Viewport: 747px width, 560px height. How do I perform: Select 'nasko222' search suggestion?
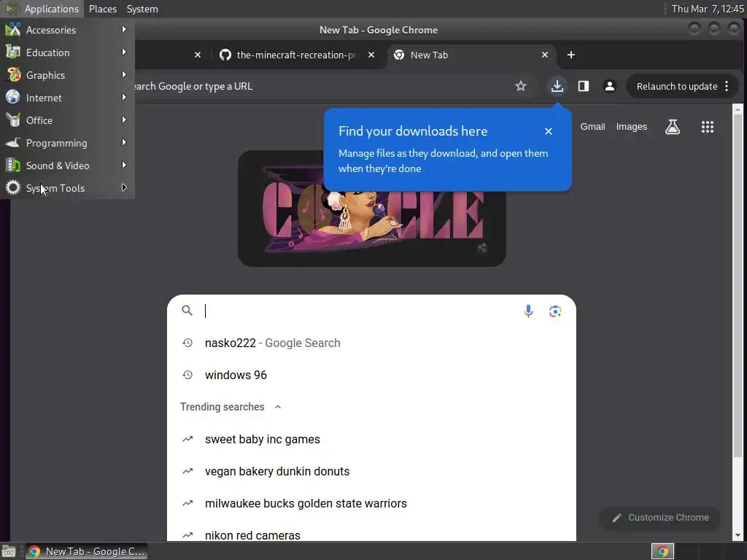click(x=371, y=343)
